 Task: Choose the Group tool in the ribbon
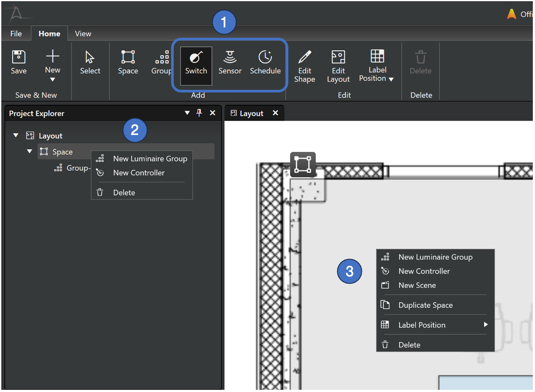162,63
